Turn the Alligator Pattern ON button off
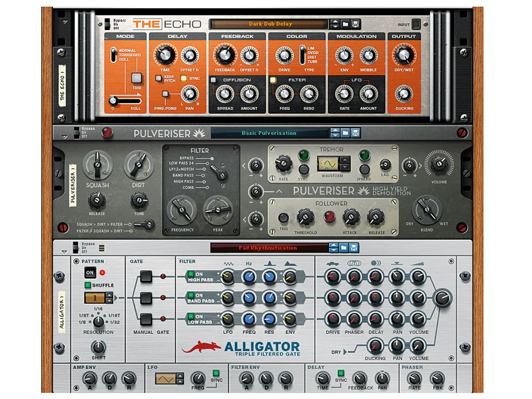 (x=90, y=273)
